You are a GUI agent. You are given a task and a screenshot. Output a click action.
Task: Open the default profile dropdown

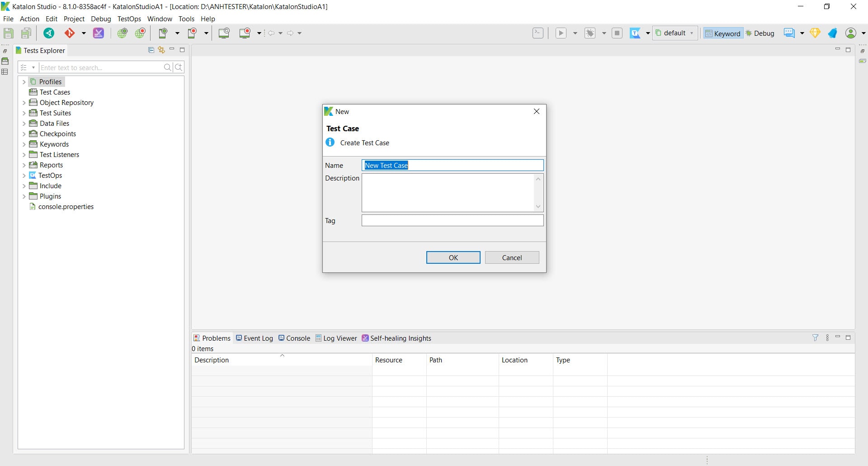pos(675,33)
